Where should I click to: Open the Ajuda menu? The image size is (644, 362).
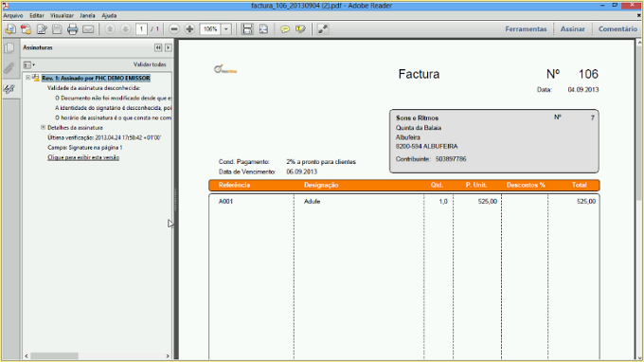pyautogui.click(x=109, y=15)
